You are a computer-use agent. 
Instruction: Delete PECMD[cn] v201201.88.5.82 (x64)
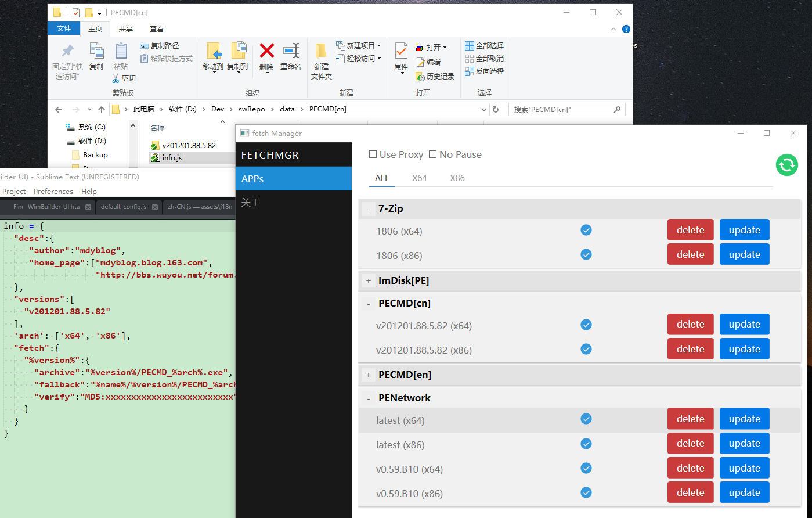click(691, 325)
